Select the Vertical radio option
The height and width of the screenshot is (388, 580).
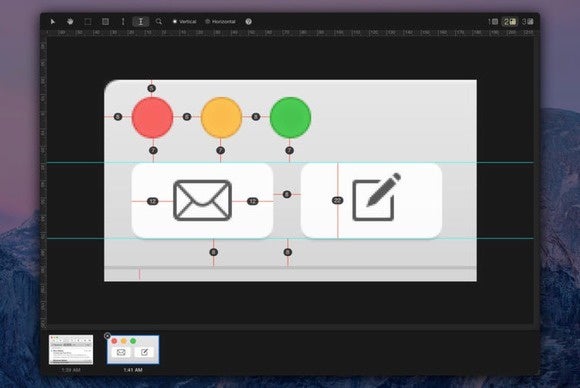[184, 22]
